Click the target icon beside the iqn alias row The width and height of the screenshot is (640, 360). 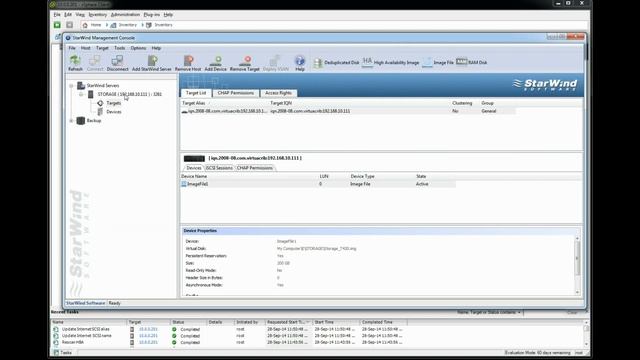[x=184, y=111]
